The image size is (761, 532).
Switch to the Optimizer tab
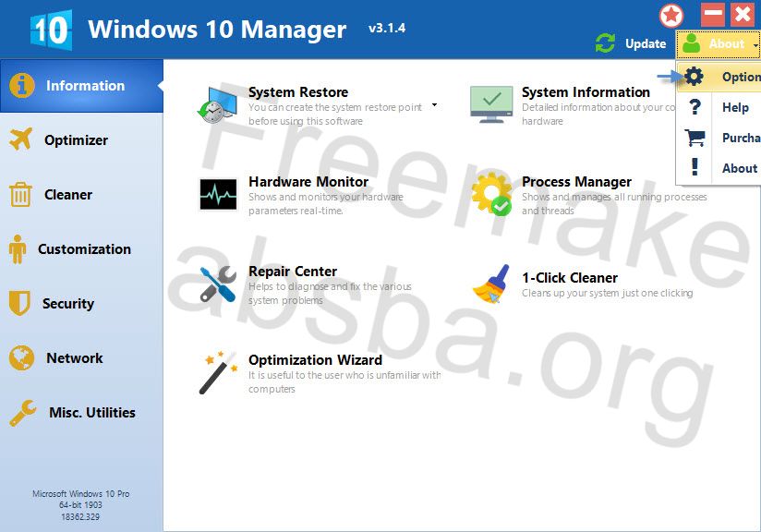81,139
